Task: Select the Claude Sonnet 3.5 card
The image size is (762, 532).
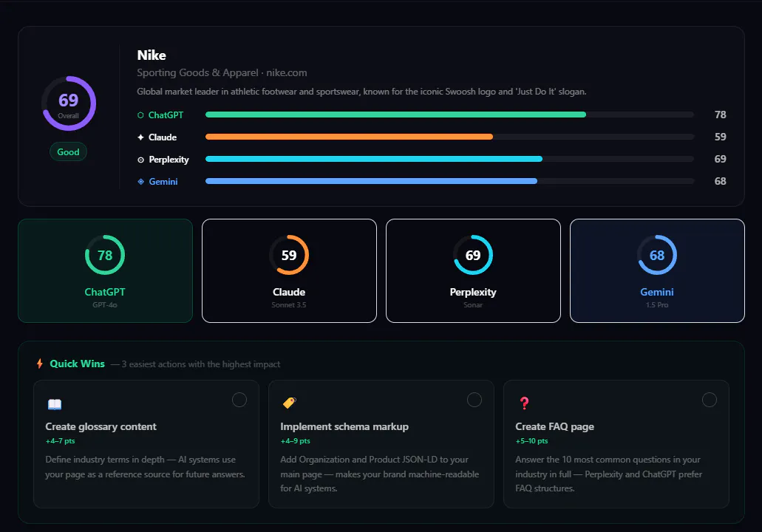Action: click(289, 270)
